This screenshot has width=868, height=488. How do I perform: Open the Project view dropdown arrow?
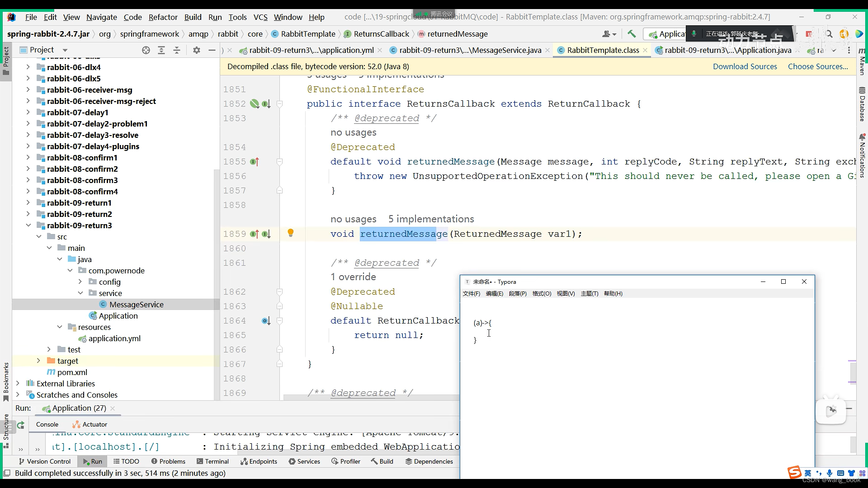tap(65, 50)
